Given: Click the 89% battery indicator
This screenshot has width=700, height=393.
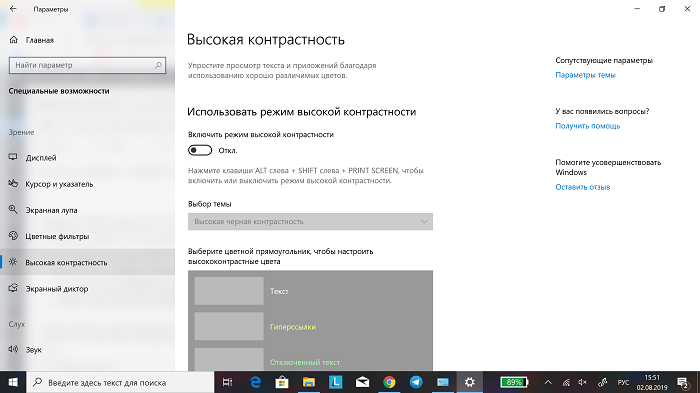Looking at the screenshot, I should [514, 382].
